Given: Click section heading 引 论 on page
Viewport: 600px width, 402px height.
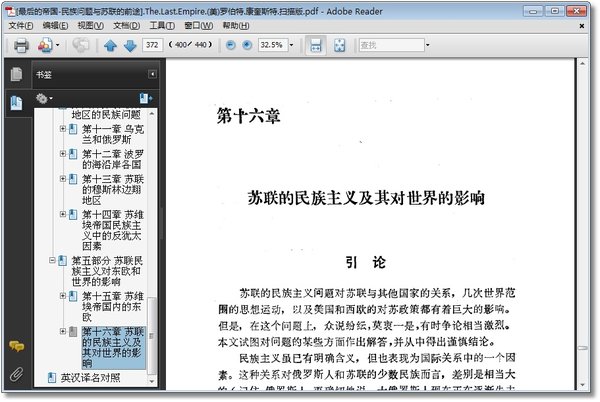Looking at the screenshot, I should click(365, 262).
